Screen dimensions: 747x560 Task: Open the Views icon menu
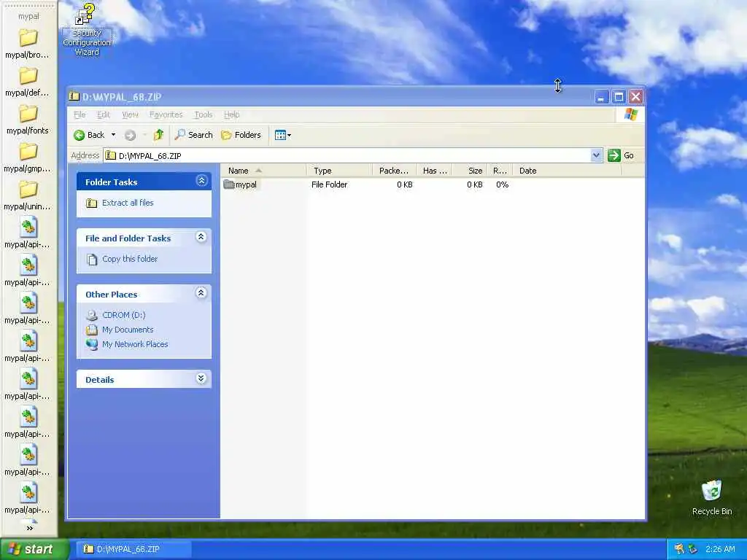click(282, 135)
